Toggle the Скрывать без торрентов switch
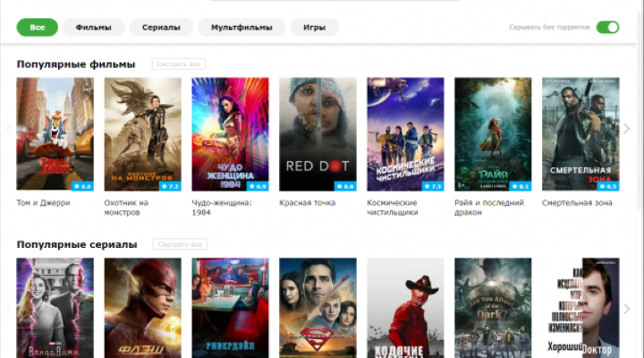 click(x=607, y=28)
